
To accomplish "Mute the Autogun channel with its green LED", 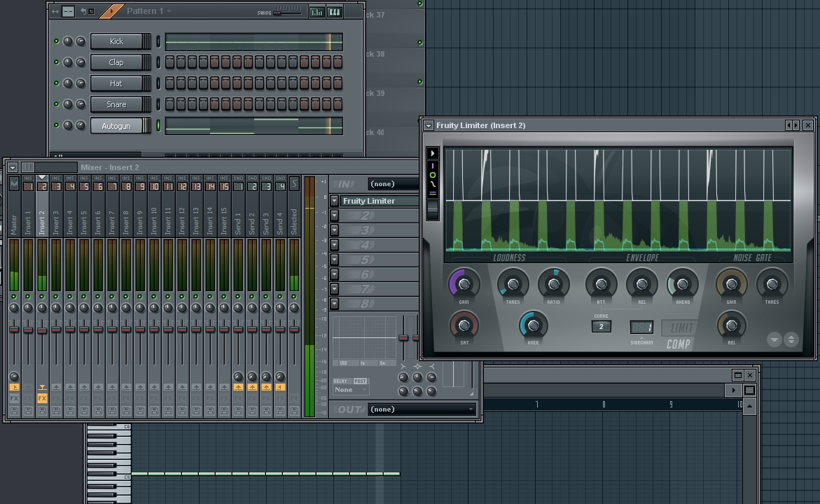I will [56, 125].
